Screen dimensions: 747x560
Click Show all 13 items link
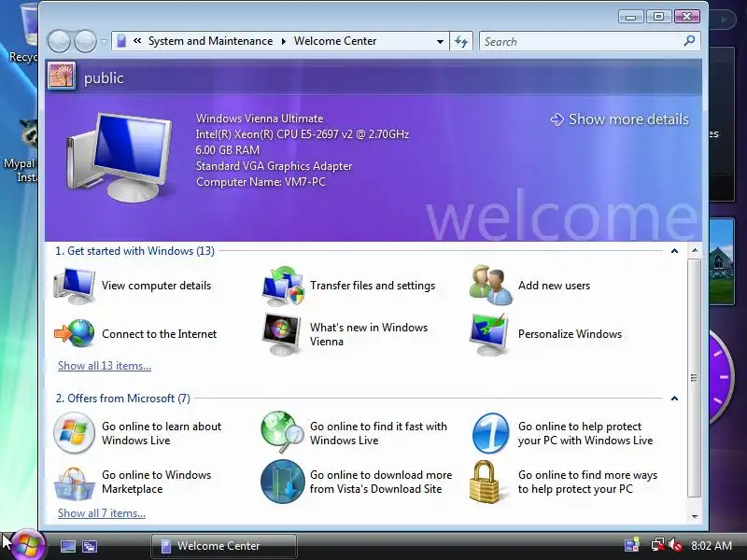click(x=105, y=366)
